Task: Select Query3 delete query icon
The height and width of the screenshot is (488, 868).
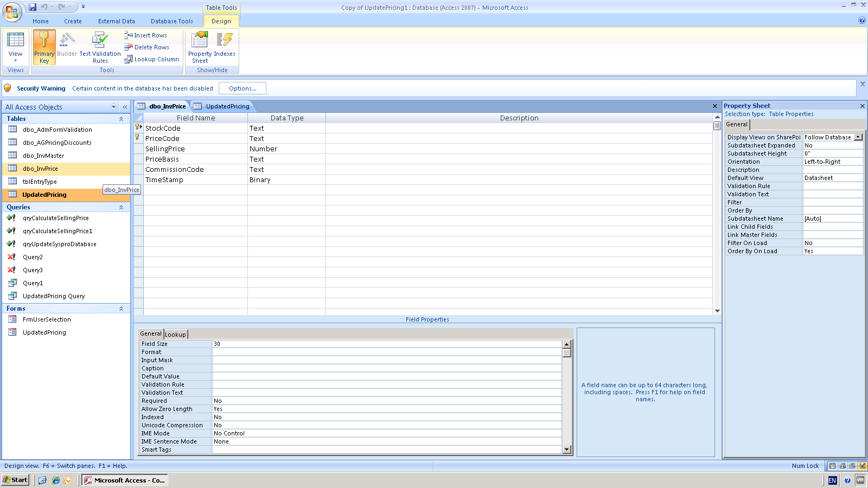Action: pos(11,269)
